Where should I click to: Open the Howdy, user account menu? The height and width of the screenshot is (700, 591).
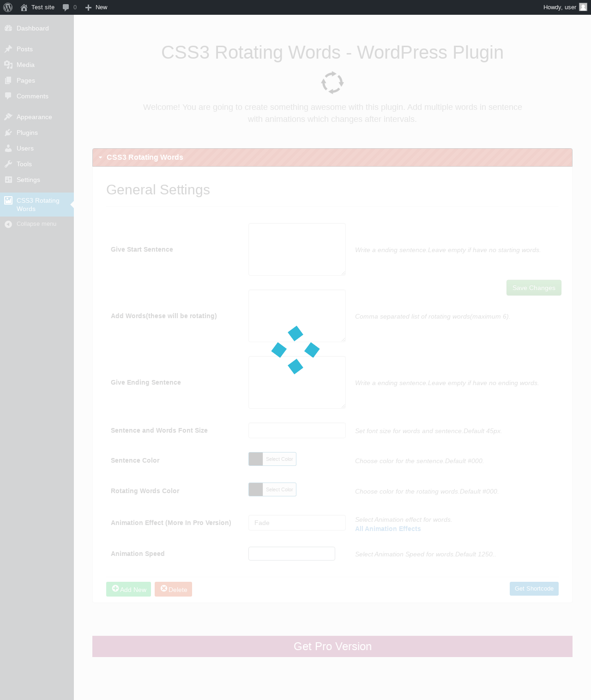click(x=565, y=7)
